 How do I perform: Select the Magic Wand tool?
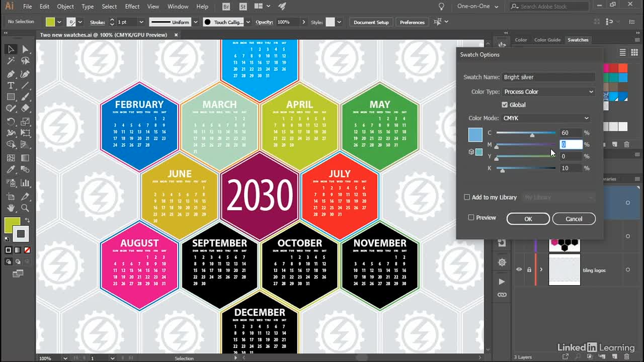tap(11, 61)
